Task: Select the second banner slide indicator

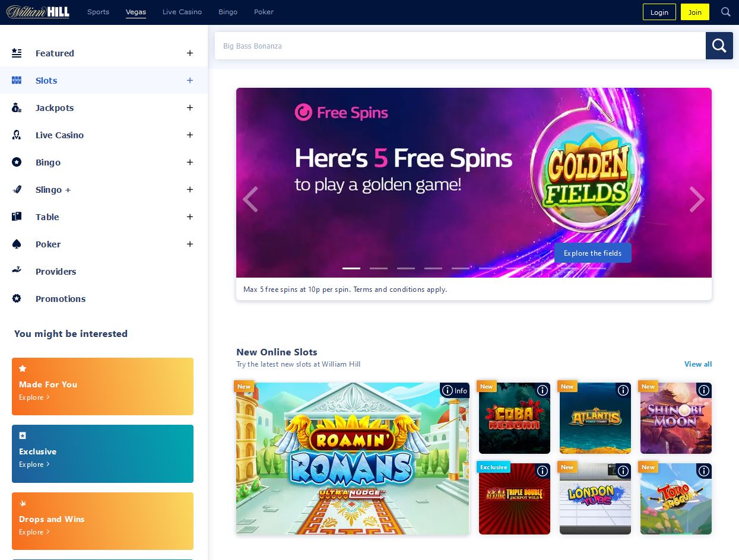Action: point(379,268)
